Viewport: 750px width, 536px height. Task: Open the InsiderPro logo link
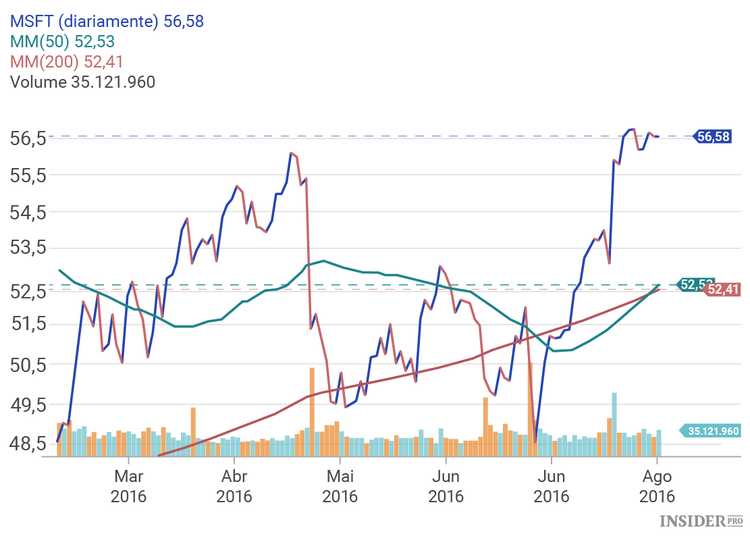(701, 521)
